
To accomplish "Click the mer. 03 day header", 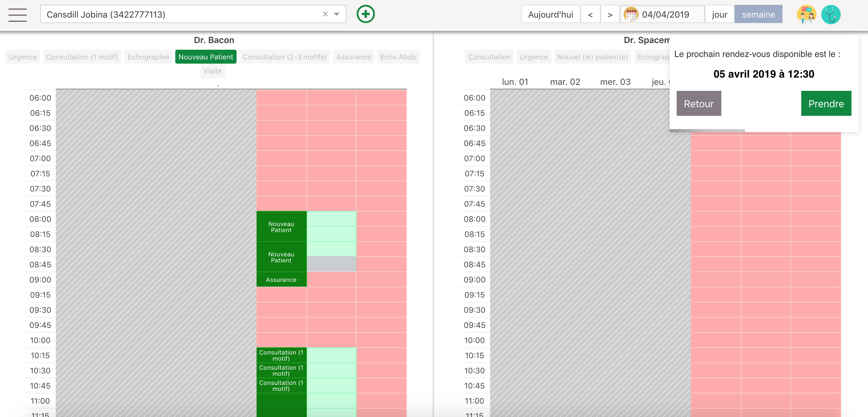I will click(x=615, y=82).
